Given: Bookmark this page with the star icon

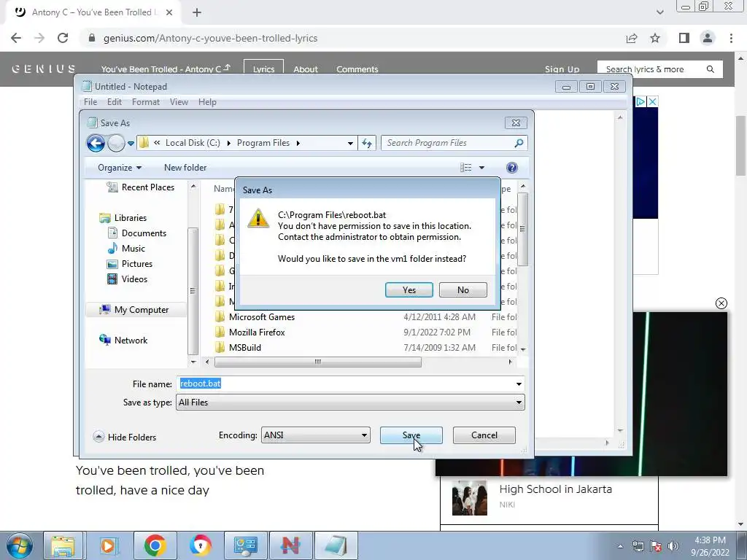Looking at the screenshot, I should (x=655, y=38).
